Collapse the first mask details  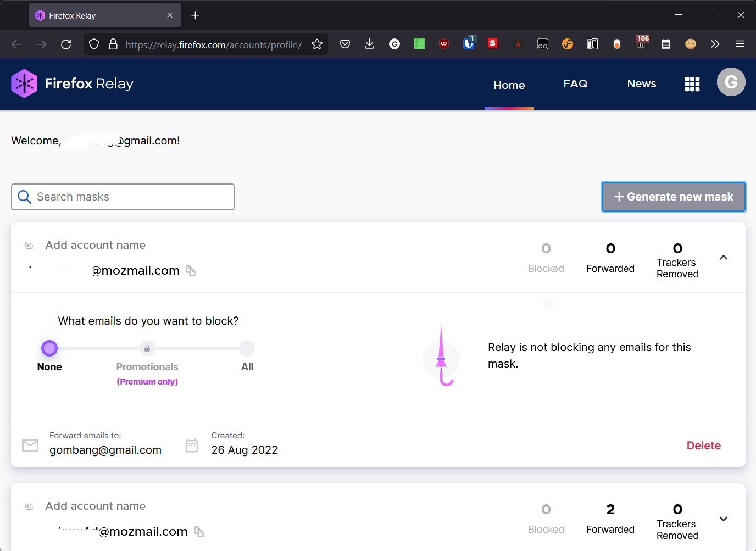pos(724,258)
